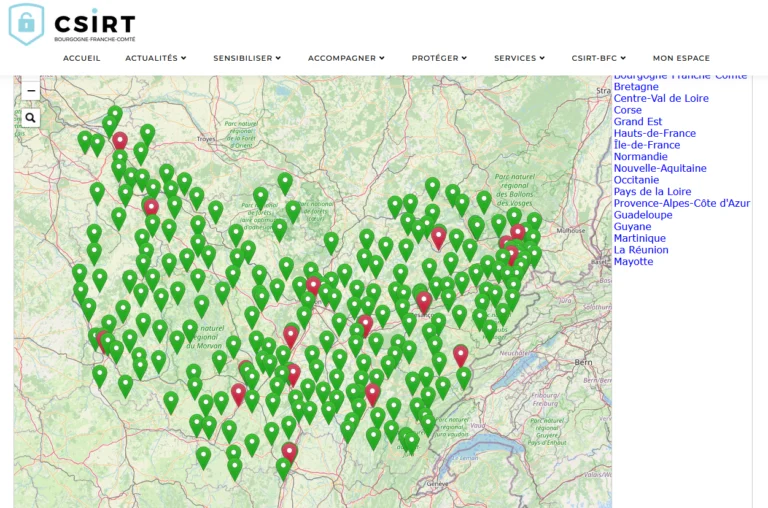This screenshot has height=508, width=768.
Task: Follow the Hauts-de-France link
Action: tap(654, 133)
